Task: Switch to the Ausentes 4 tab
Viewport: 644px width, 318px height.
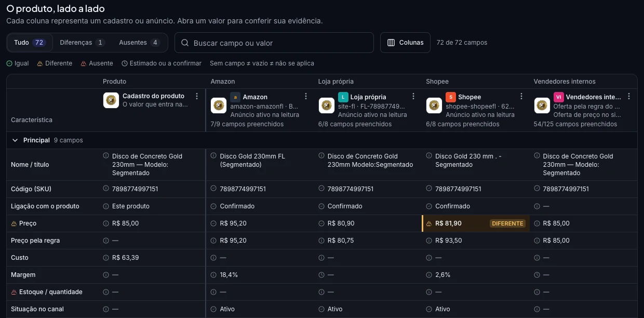Action: 139,43
